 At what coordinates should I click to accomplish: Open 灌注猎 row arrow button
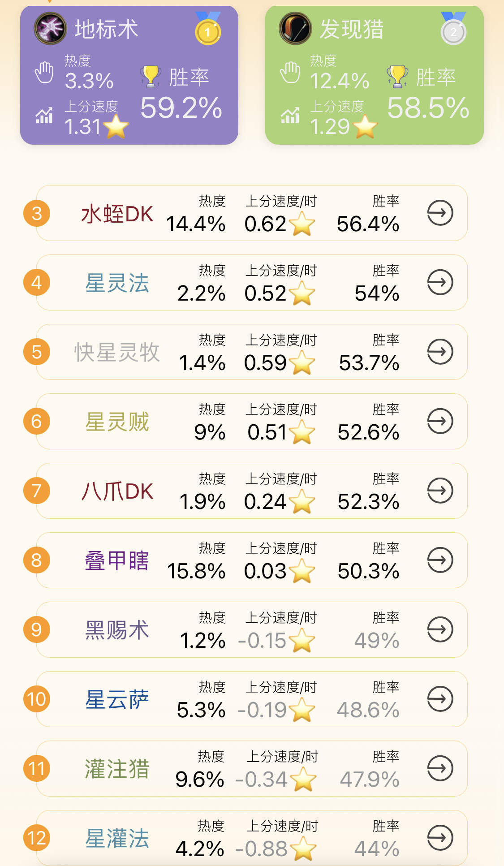[440, 768]
